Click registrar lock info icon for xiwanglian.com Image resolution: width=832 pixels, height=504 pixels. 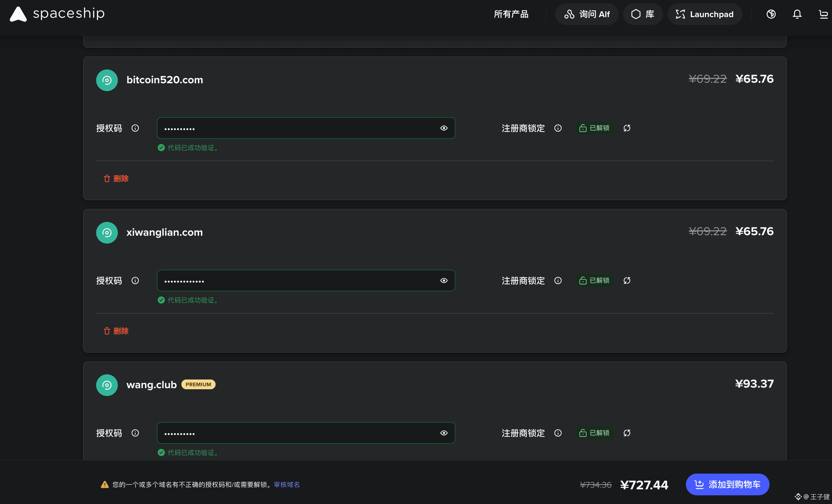[558, 281]
